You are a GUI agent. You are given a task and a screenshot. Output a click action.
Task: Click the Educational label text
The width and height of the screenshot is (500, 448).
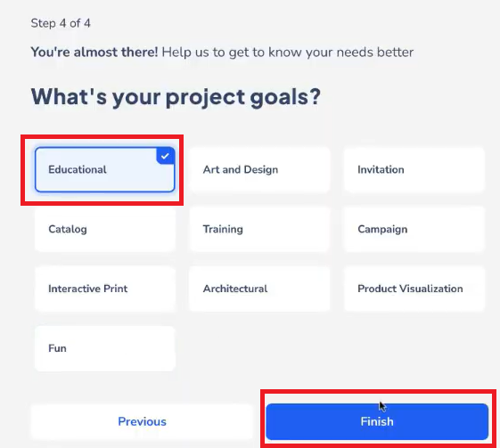78,169
